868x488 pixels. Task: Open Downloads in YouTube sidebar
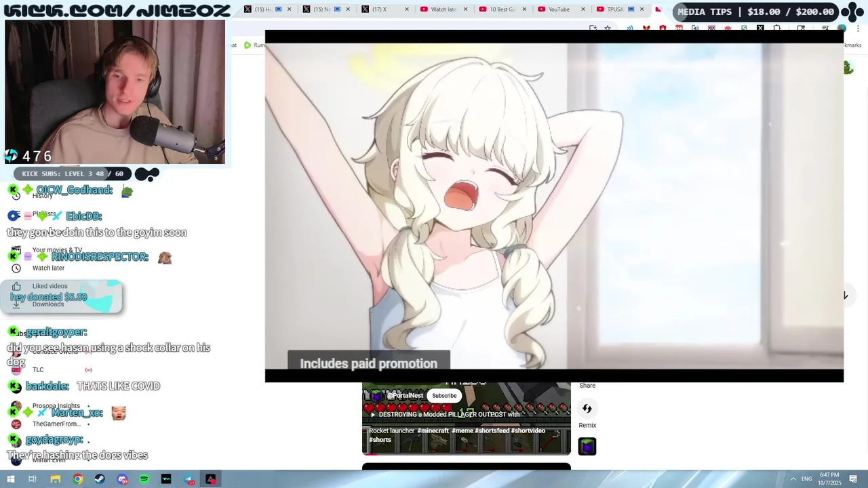48,304
